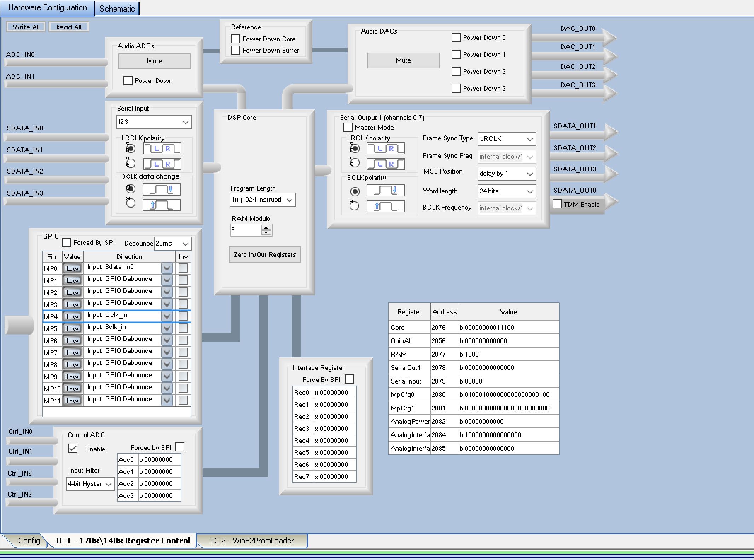Click the Write All button

click(26, 27)
